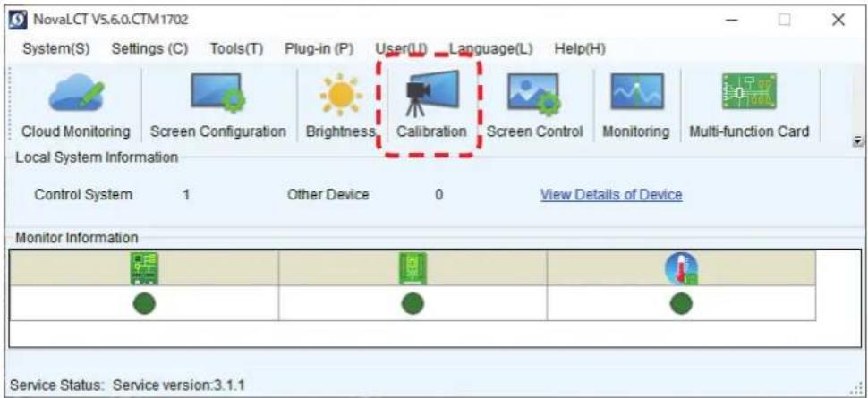Click the Other Device label
The width and height of the screenshot is (868, 398).
point(328,195)
